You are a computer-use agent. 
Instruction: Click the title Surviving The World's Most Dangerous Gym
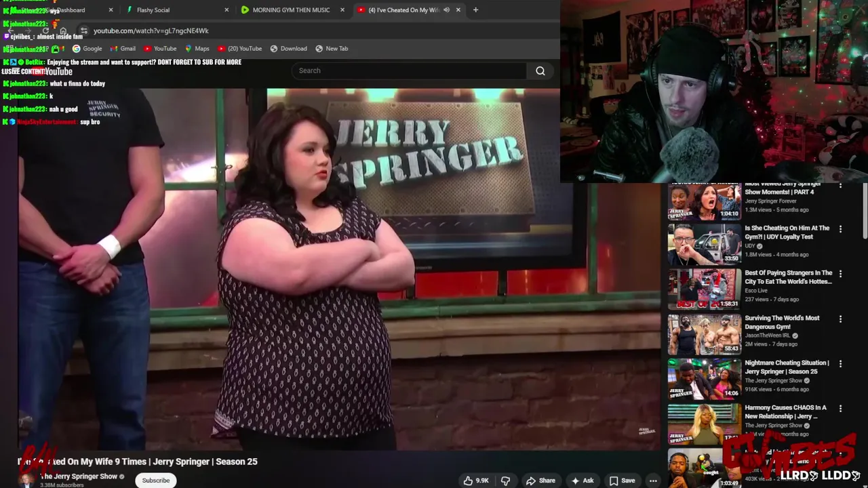(782, 322)
